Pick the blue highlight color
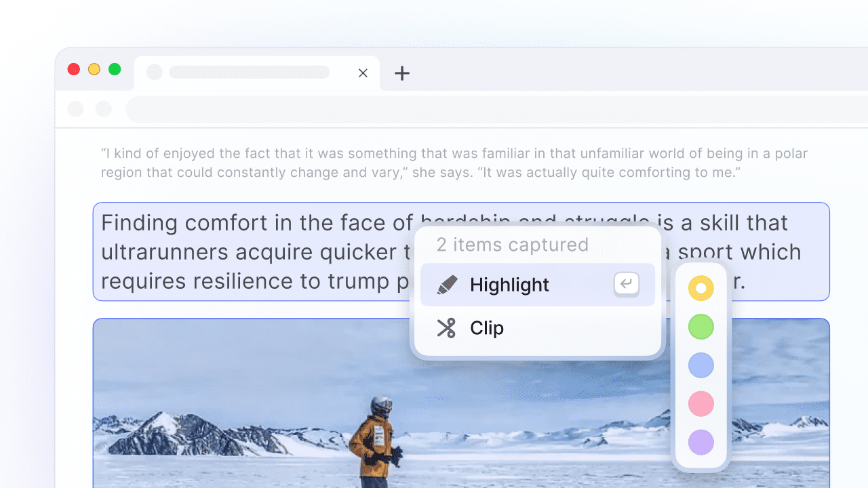This screenshot has height=488, width=868. 701,365
